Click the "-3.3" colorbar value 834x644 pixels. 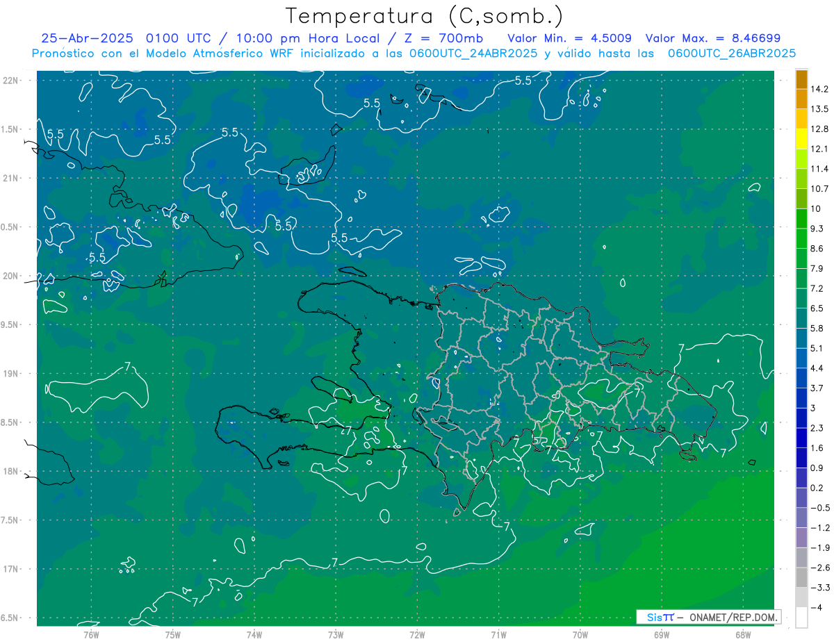(x=820, y=588)
